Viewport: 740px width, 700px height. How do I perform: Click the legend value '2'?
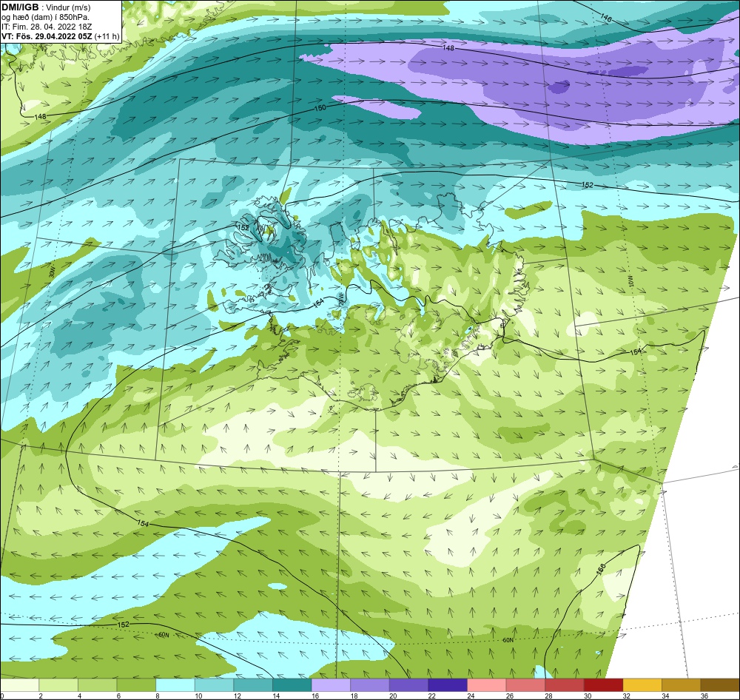[41, 696]
